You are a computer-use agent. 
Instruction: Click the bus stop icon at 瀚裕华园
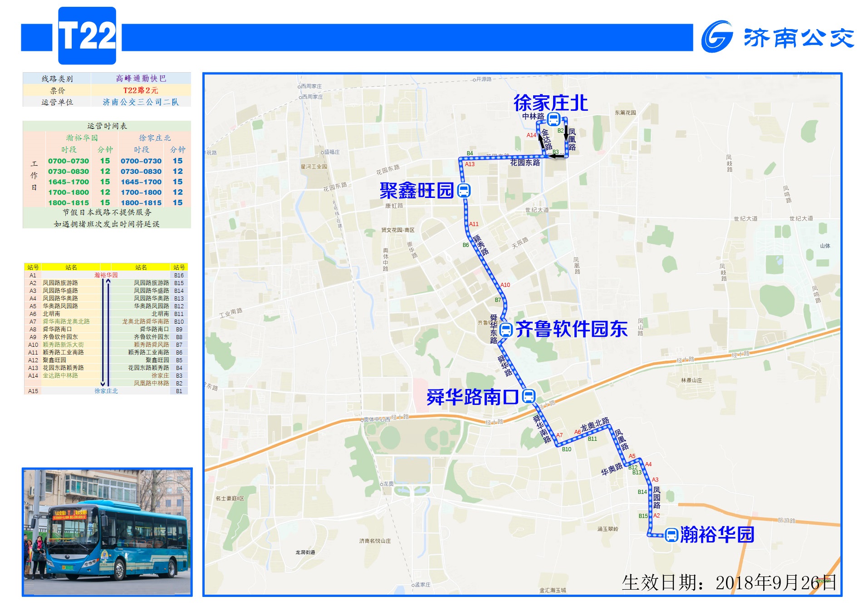coord(672,535)
